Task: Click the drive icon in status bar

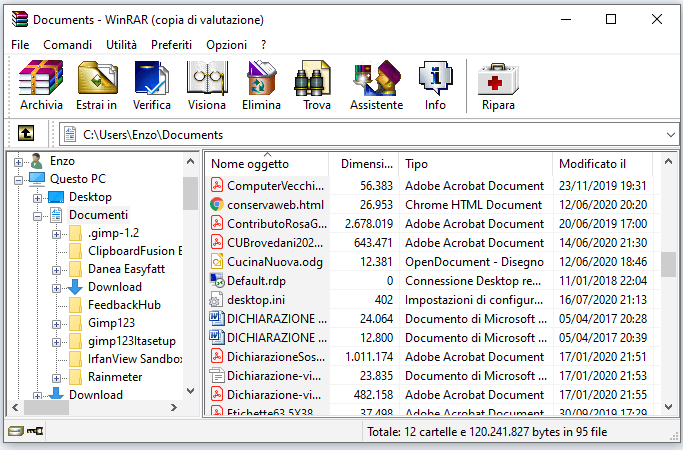Action: [16, 431]
